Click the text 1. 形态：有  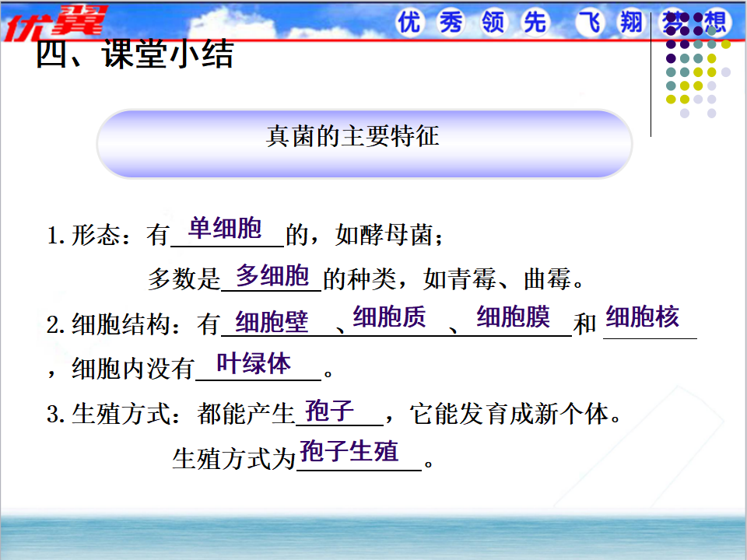pyautogui.click(x=108, y=235)
